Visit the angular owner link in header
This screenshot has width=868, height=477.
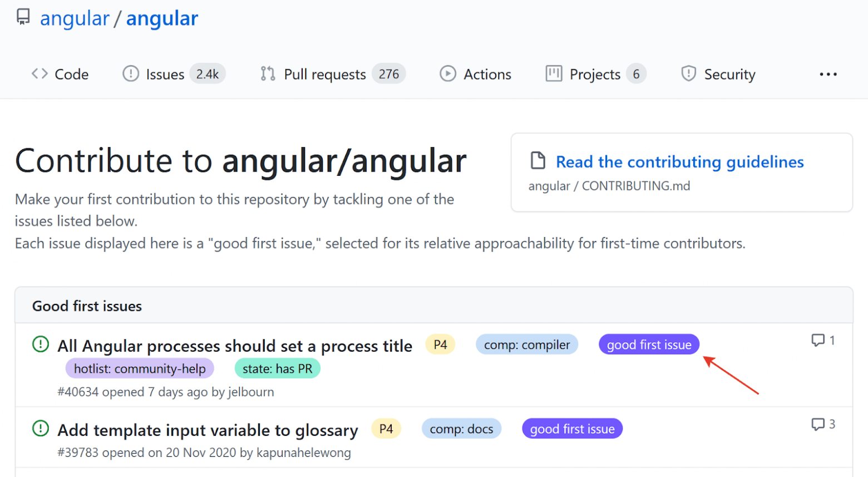75,18
